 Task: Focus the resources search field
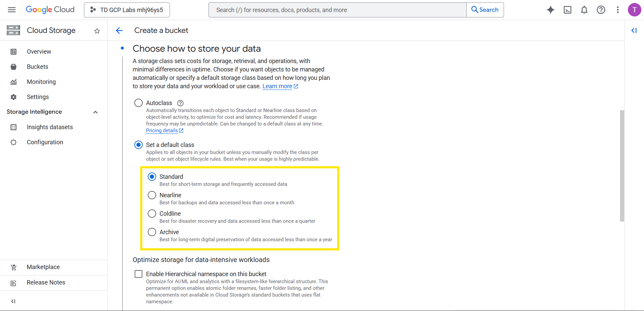pos(337,10)
